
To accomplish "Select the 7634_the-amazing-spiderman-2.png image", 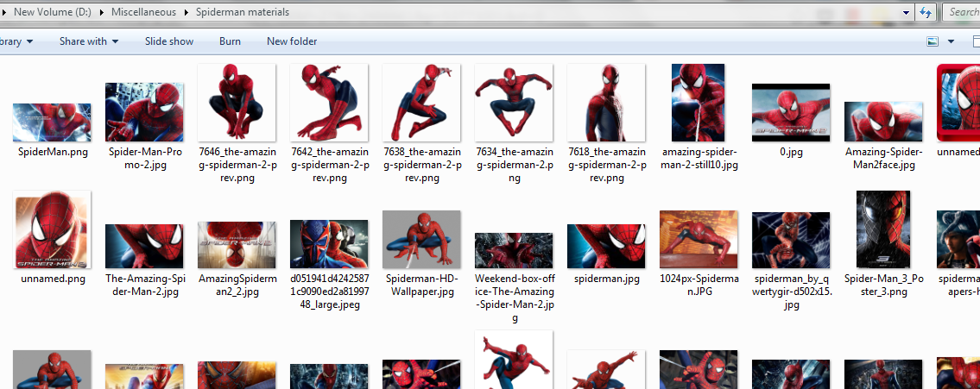I will pyautogui.click(x=514, y=103).
